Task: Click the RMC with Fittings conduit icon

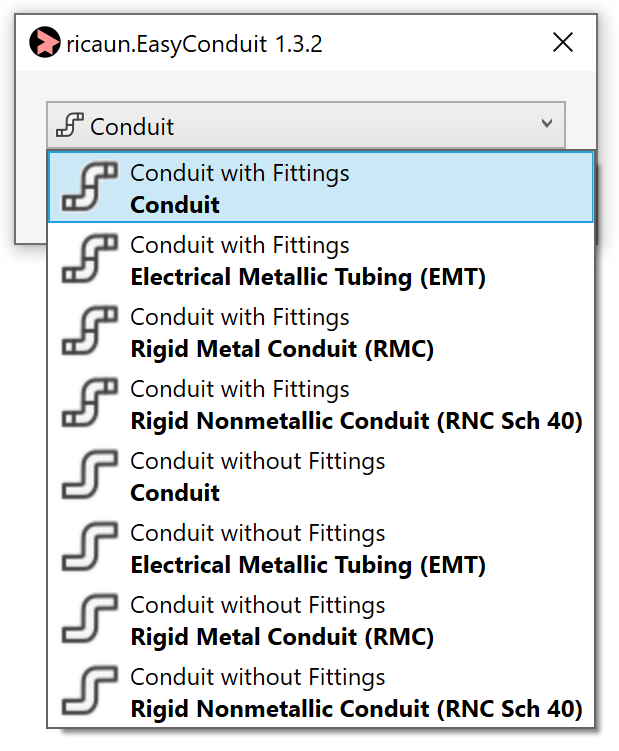Action: pos(89,332)
